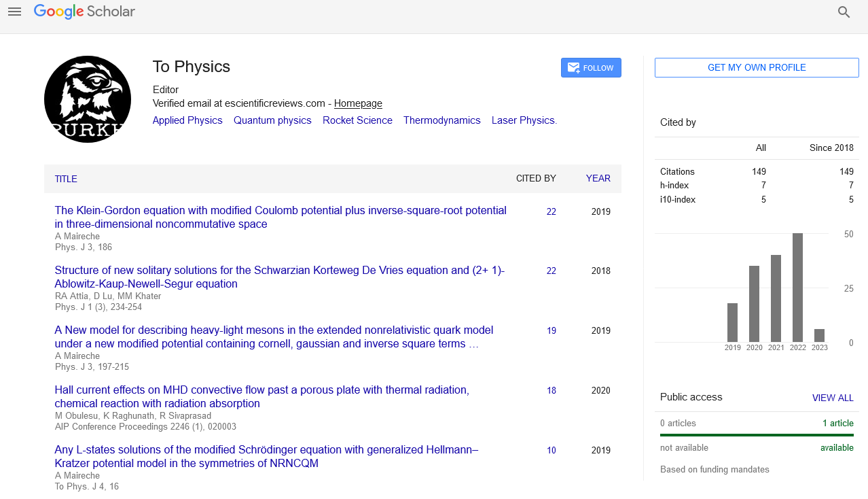Click the 0 articles not available text
The image size is (868, 499).
coord(678,423)
